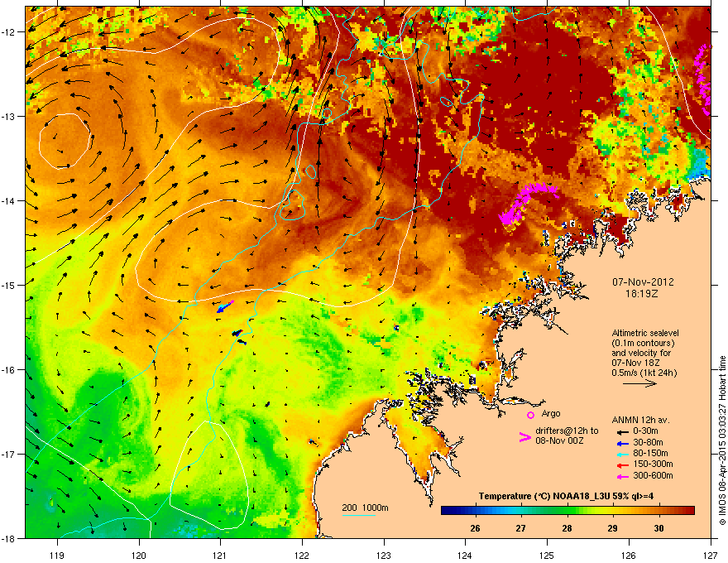The width and height of the screenshot is (728, 563).
Task: Click the cyan bathymetry line under '200 1000m'
Action: [359, 515]
